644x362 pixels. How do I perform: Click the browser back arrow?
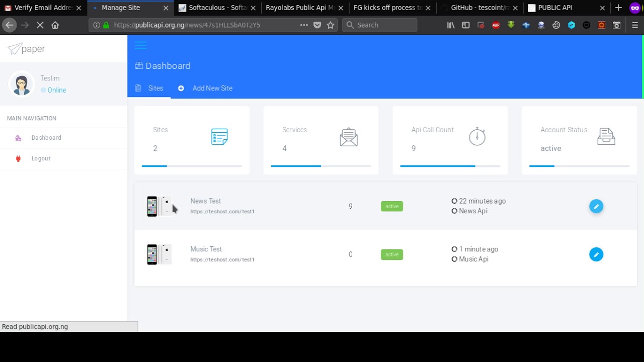(x=9, y=25)
